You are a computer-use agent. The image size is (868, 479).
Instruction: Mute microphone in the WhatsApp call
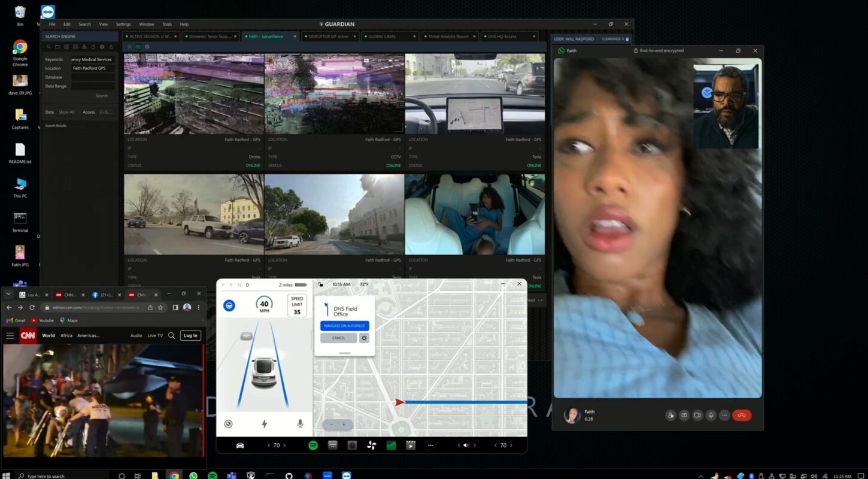711,415
